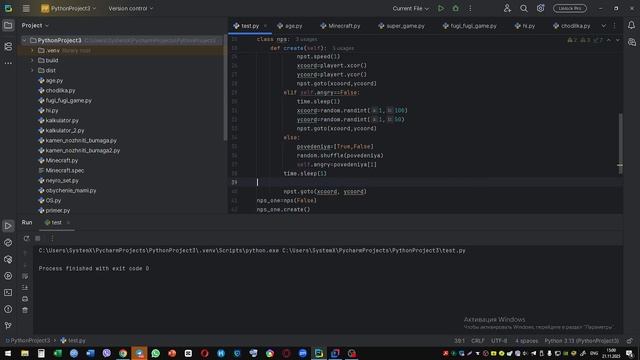This screenshot has height=360, width=640.
Task: Click the editor vertical scrollbar
Action: pos(620,143)
